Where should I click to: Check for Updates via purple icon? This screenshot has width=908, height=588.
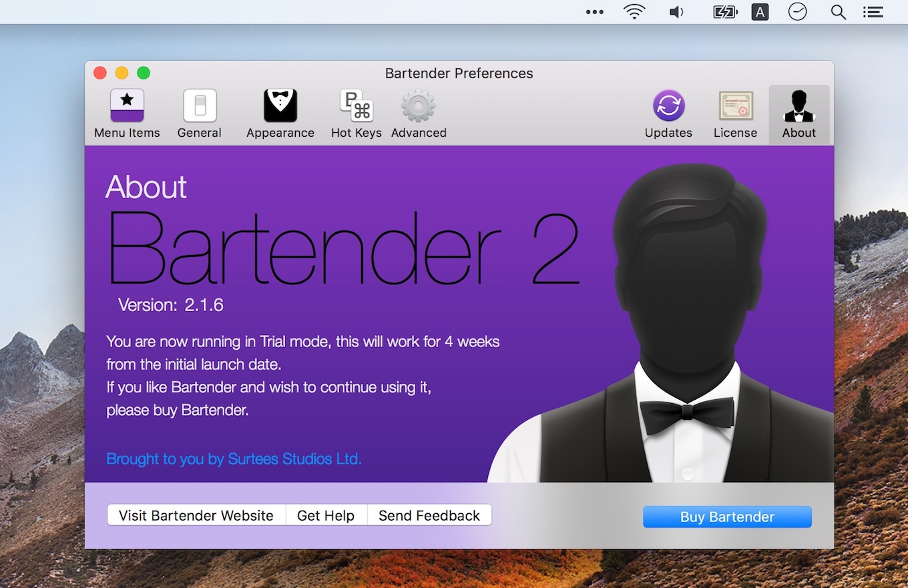coord(668,113)
